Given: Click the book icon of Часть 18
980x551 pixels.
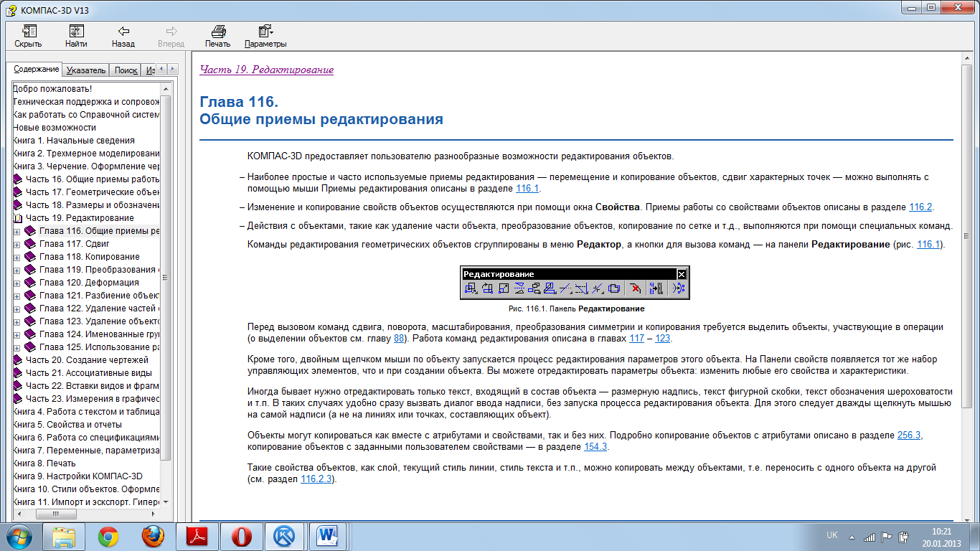Looking at the screenshot, I should pos(18,205).
